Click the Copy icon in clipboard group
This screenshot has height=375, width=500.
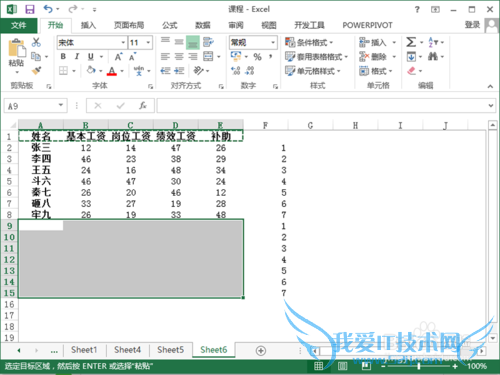36,57
